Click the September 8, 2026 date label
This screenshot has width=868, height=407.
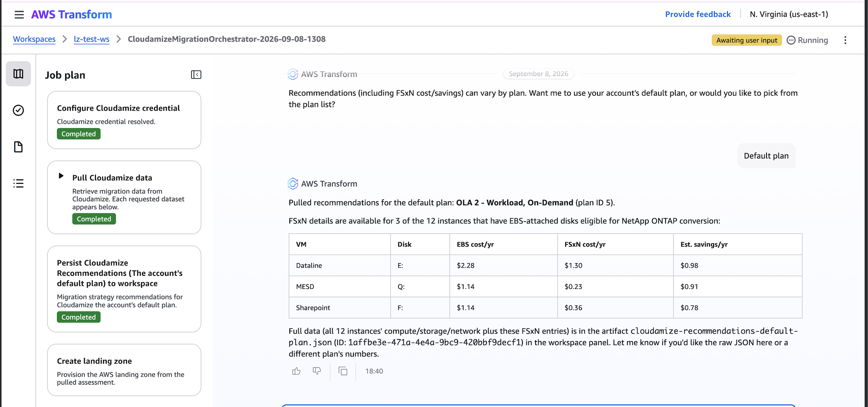(539, 74)
